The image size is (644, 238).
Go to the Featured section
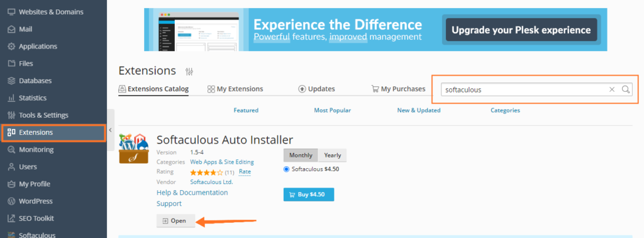246,110
